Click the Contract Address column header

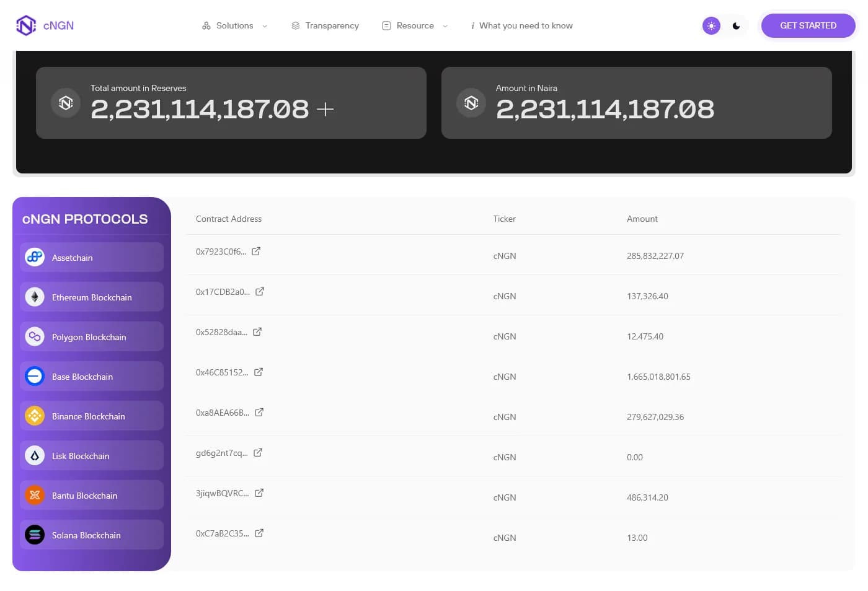pos(229,219)
